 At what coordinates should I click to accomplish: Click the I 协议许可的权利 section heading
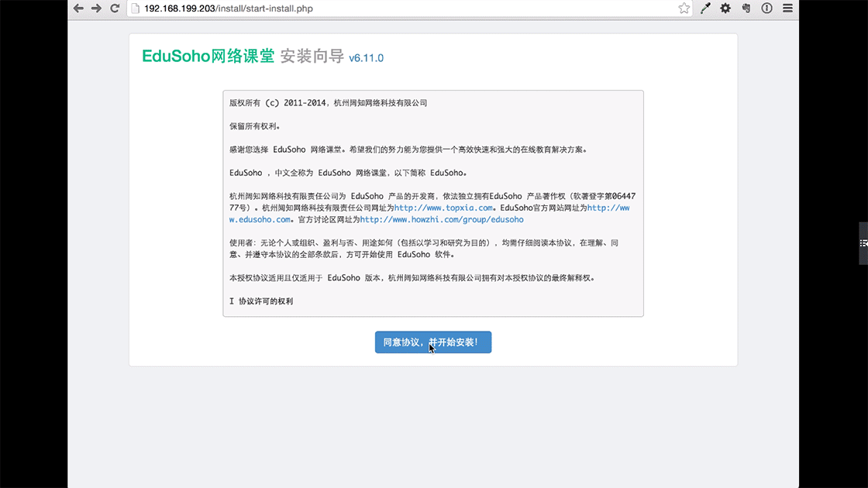(261, 301)
